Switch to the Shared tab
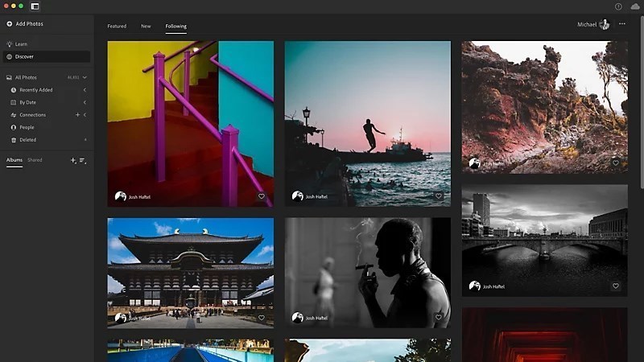 [35, 160]
